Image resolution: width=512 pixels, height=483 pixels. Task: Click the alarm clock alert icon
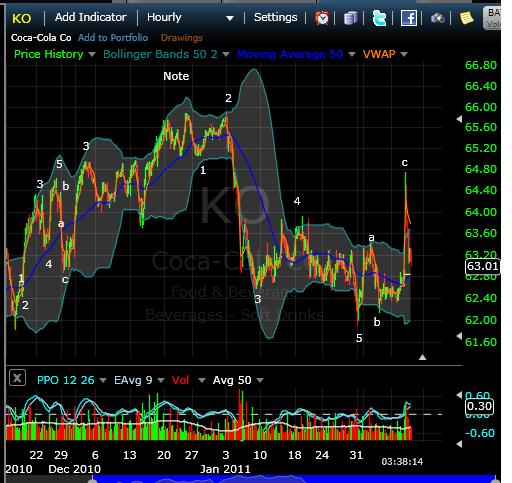tap(322, 18)
